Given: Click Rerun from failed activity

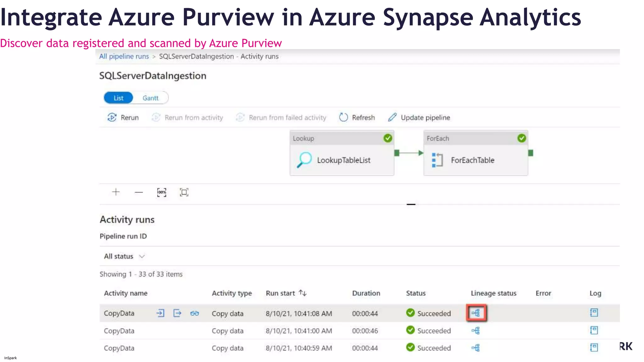Looking at the screenshot, I should (281, 118).
